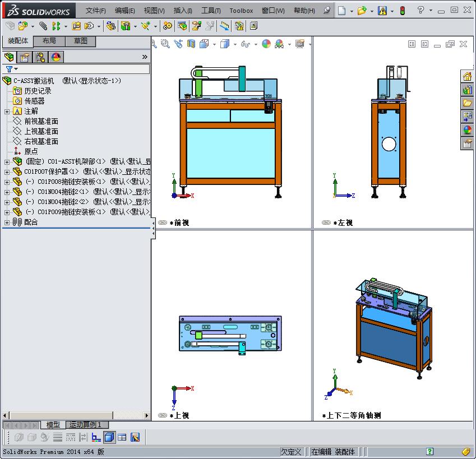This screenshot has height=459, width=476.
Task: Activate the Section View tool
Action: click(191, 44)
